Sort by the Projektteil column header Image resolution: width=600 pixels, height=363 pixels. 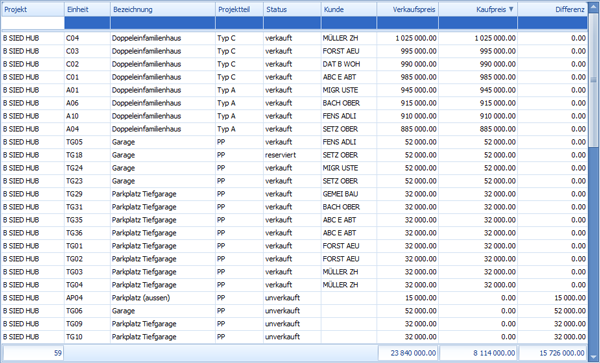click(239, 9)
